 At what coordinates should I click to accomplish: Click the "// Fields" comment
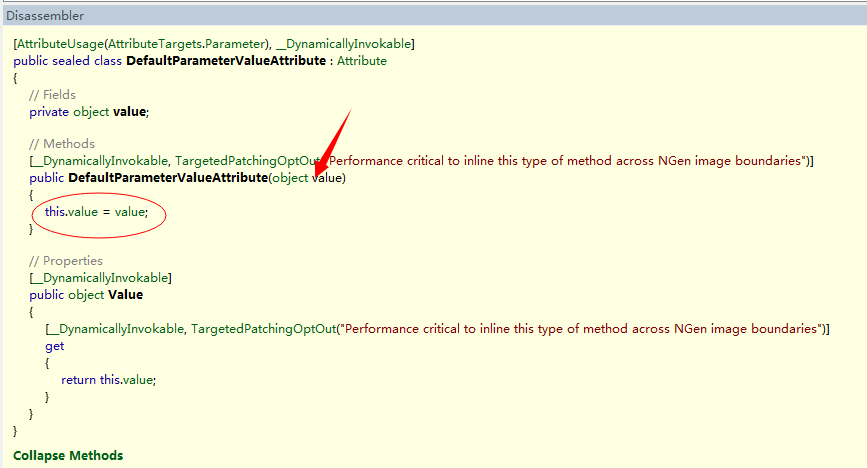point(53,95)
